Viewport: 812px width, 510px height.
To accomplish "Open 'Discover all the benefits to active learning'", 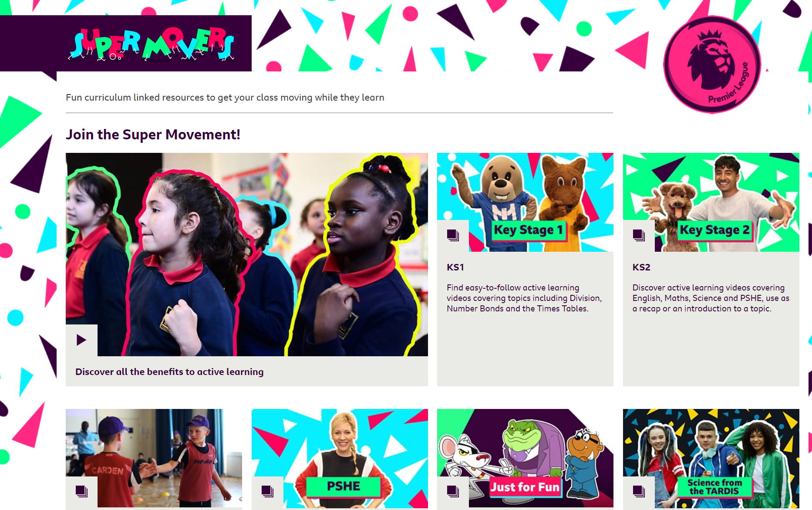I will pos(169,372).
